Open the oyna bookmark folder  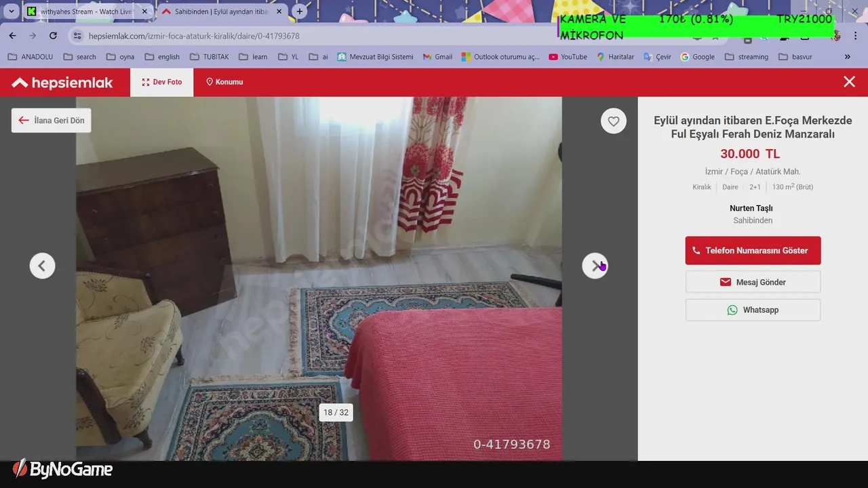(x=120, y=57)
